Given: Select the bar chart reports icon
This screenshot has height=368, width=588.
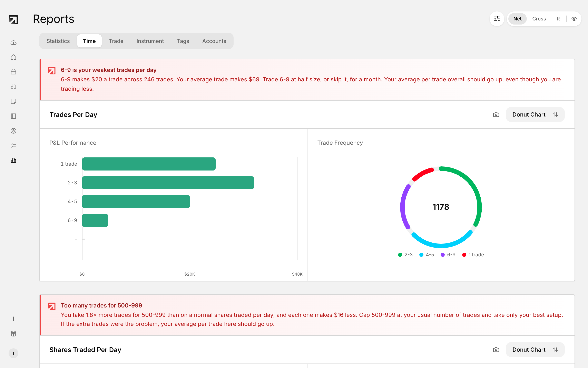Looking at the screenshot, I should 13,160.
